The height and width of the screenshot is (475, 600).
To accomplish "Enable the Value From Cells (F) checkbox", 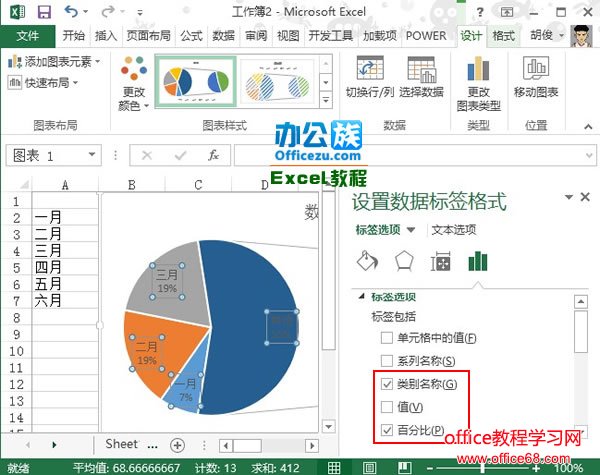I will click(387, 338).
